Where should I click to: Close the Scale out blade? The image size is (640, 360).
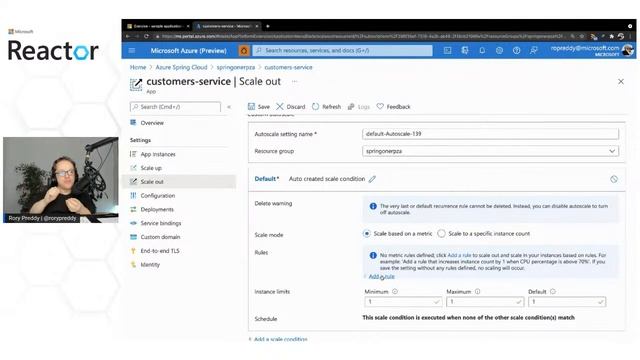coord(621,82)
